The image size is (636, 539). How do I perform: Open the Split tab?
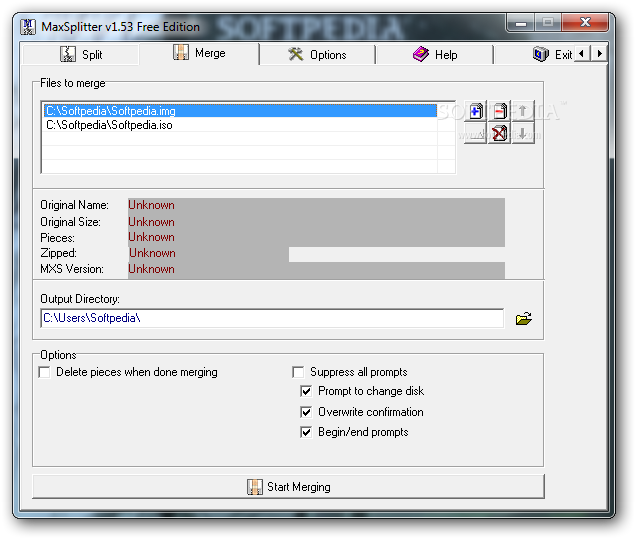pos(81,54)
